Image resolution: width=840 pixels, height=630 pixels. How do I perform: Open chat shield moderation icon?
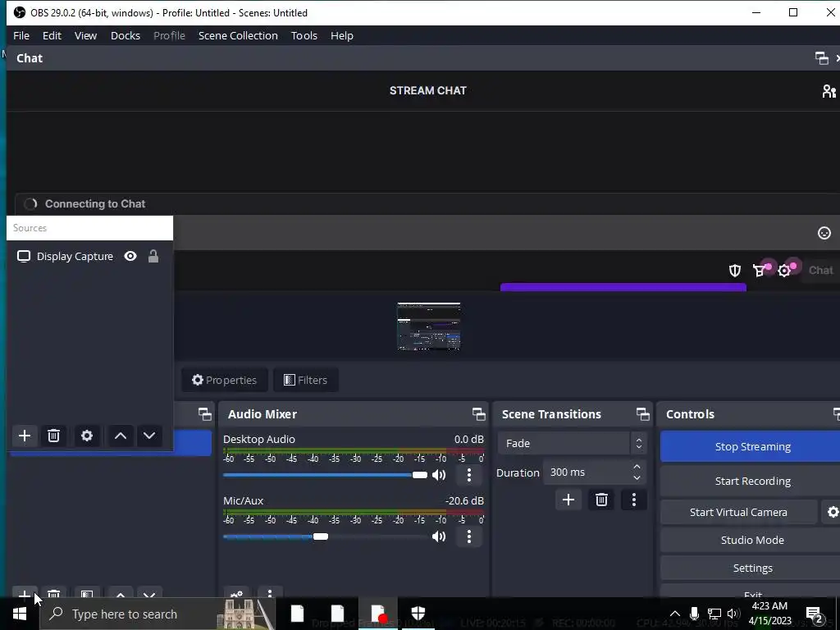735,271
